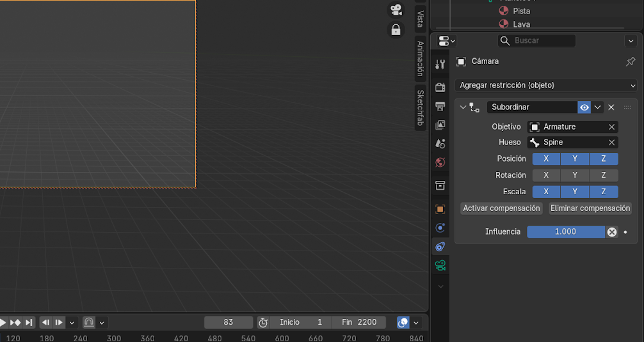
Task: Open the Subordinar constraint extras dropdown
Action: (x=598, y=107)
